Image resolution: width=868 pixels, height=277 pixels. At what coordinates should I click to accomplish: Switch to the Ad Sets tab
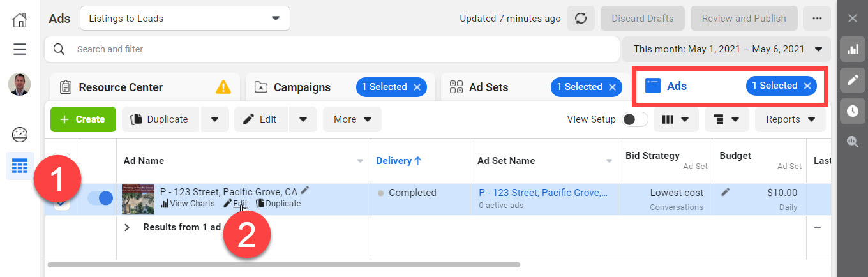tap(488, 87)
